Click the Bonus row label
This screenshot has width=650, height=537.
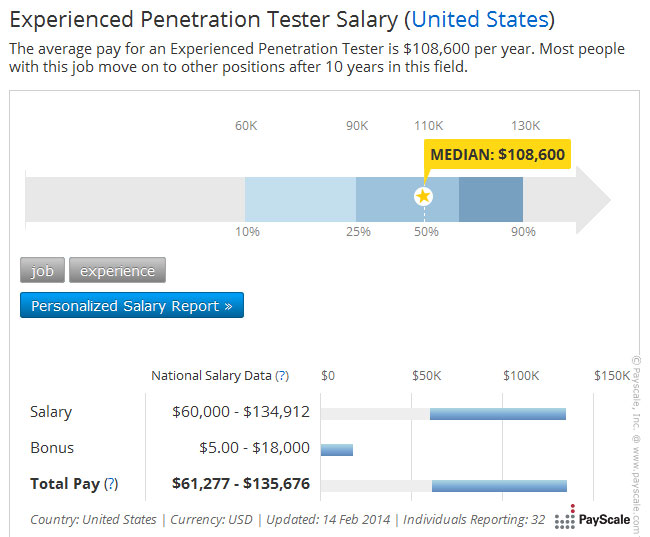pyautogui.click(x=52, y=448)
